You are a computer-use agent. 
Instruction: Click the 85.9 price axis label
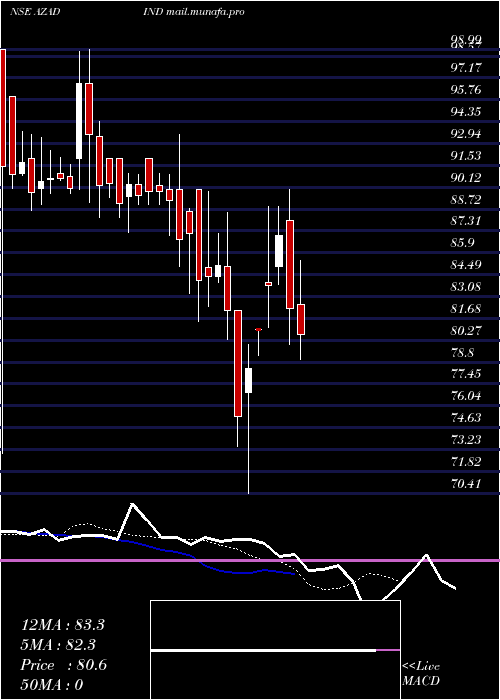click(x=463, y=243)
